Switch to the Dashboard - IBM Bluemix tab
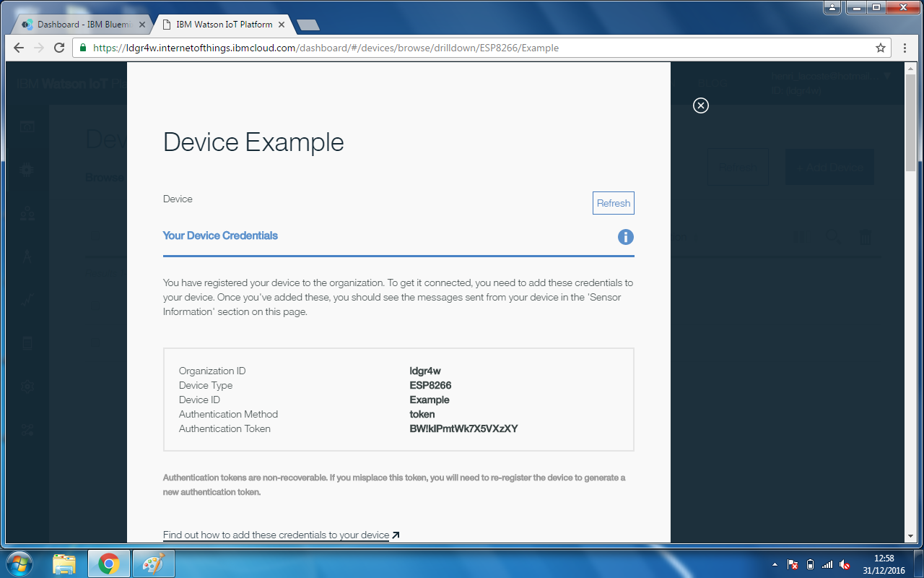The width and height of the screenshot is (924, 578). (x=83, y=25)
